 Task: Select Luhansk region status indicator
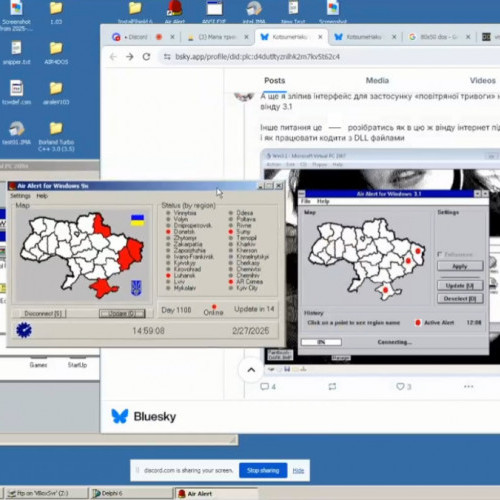[168, 275]
